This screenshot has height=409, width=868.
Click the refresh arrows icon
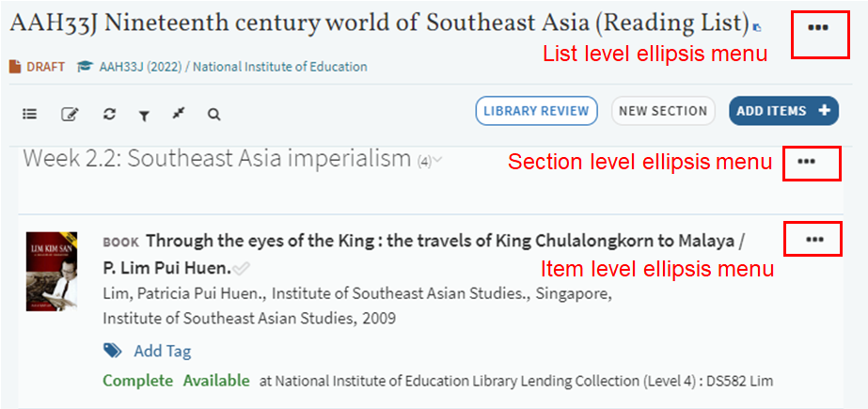109,114
